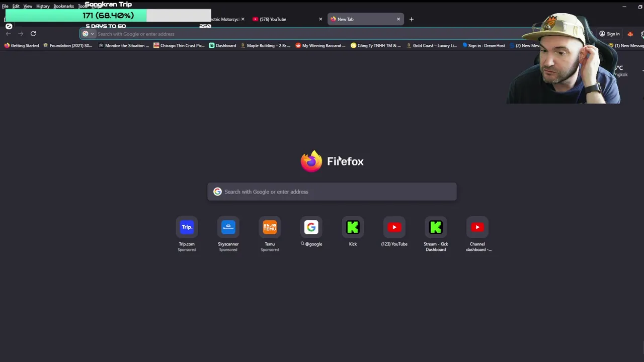Open the Maple Building bookmark
Screen dimensions: 644x362
[x=265, y=45]
